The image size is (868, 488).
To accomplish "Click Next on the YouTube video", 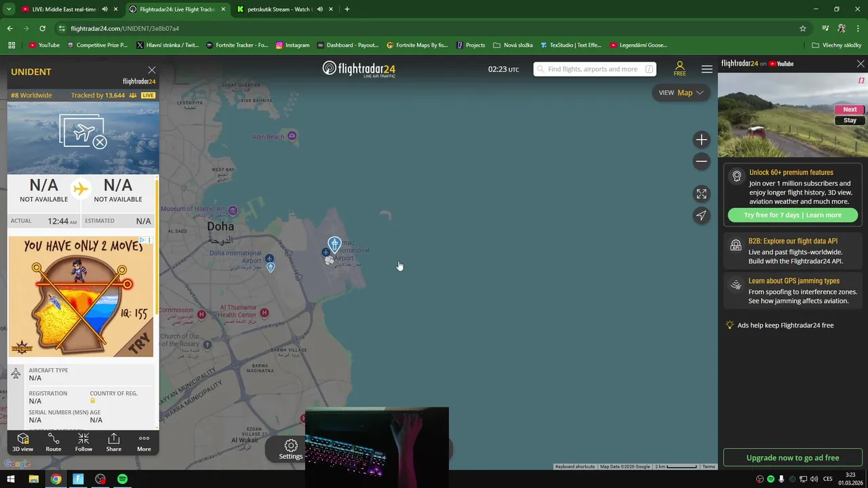I will point(850,109).
